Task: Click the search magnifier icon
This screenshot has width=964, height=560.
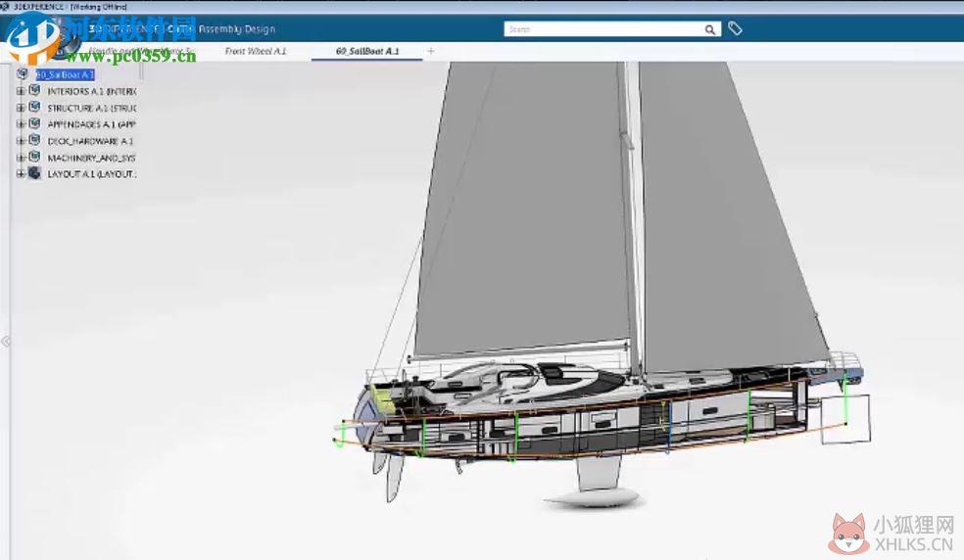Action: point(710,29)
